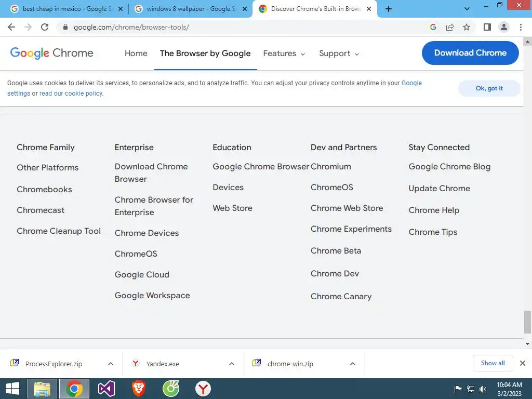Open the Google settings link in cookie notice
Viewport: 532px width, 399px height.
pyautogui.click(x=411, y=83)
